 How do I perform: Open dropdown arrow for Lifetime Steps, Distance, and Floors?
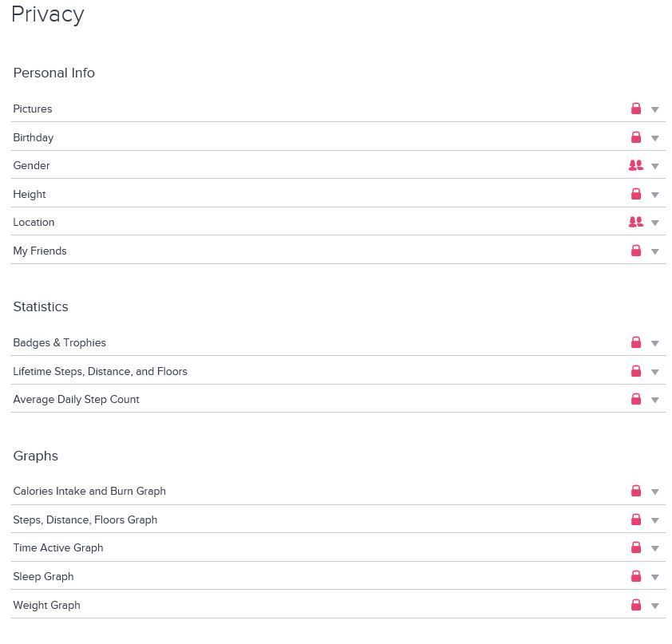[x=655, y=372]
